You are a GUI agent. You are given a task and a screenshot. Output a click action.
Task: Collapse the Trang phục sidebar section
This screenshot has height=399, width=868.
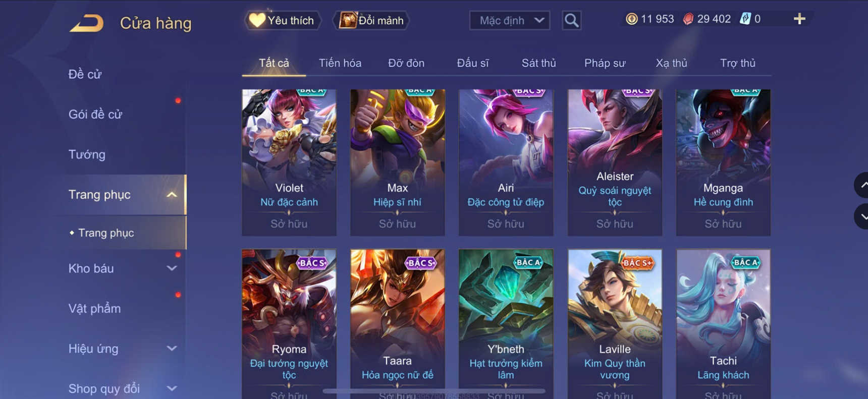(172, 195)
